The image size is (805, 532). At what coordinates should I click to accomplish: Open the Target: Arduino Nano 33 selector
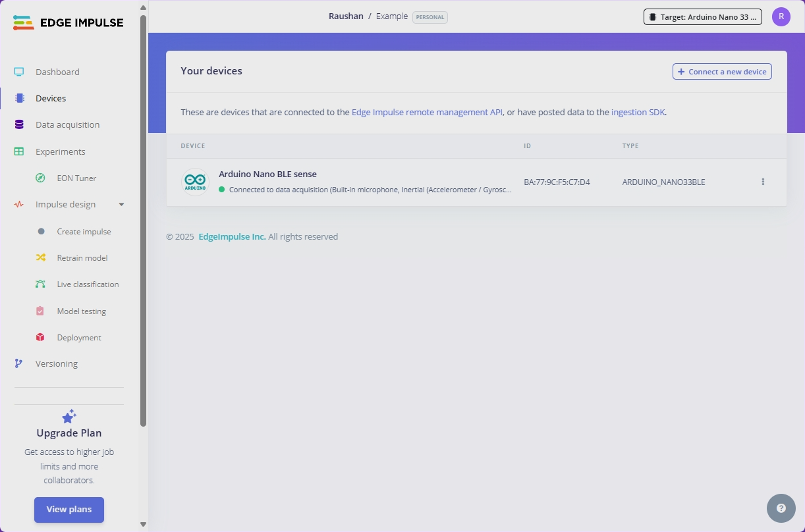(x=703, y=17)
